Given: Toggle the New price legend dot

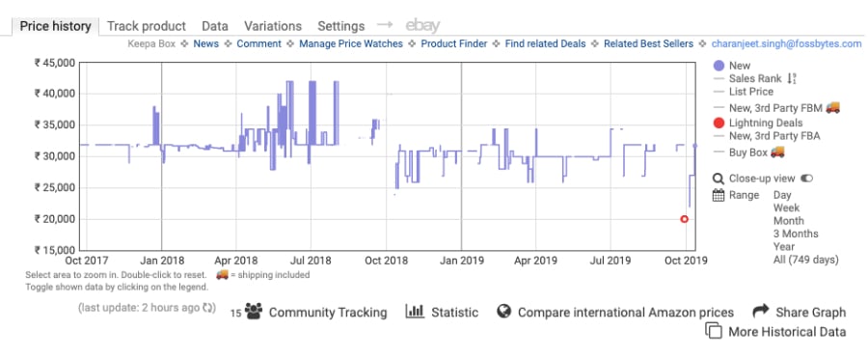Looking at the screenshot, I should click(x=719, y=66).
